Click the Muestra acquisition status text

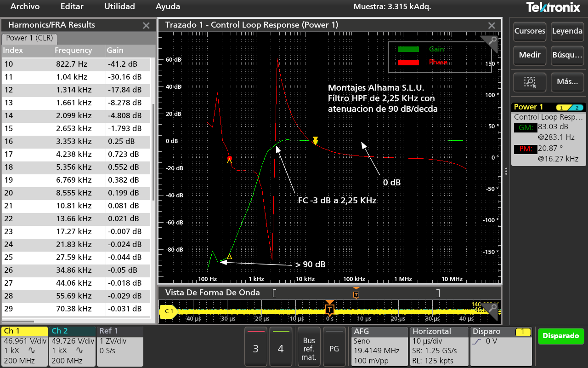(x=392, y=7)
